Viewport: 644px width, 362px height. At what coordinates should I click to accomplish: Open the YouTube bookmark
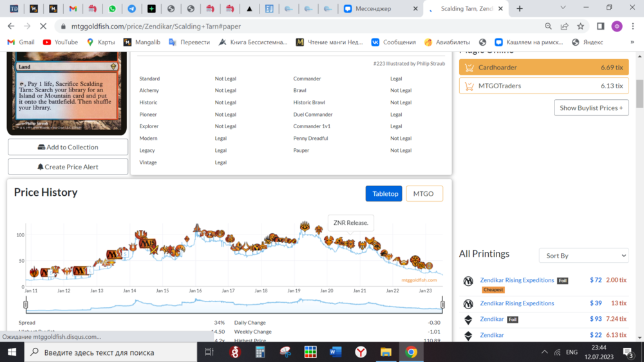pos(60,42)
